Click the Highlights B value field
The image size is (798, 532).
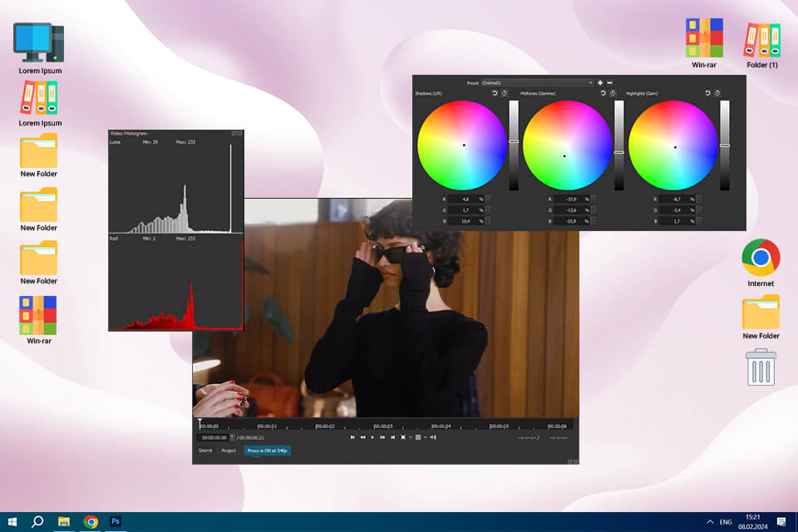coord(677,221)
